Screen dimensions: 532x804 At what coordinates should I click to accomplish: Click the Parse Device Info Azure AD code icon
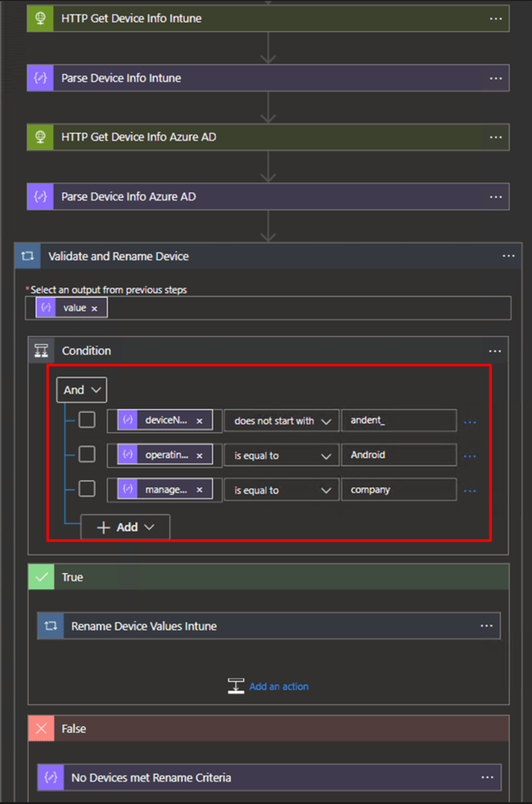point(40,196)
